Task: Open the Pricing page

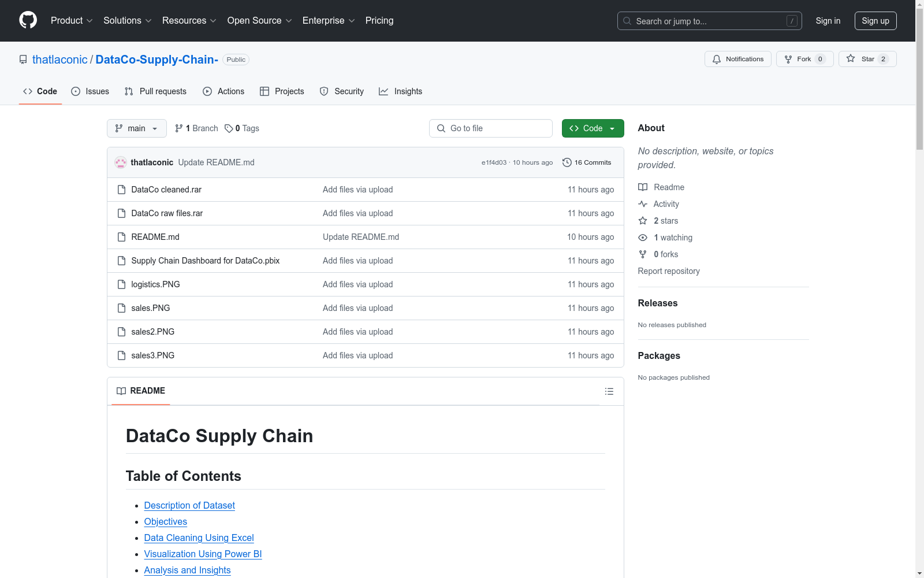Action: 379,20
